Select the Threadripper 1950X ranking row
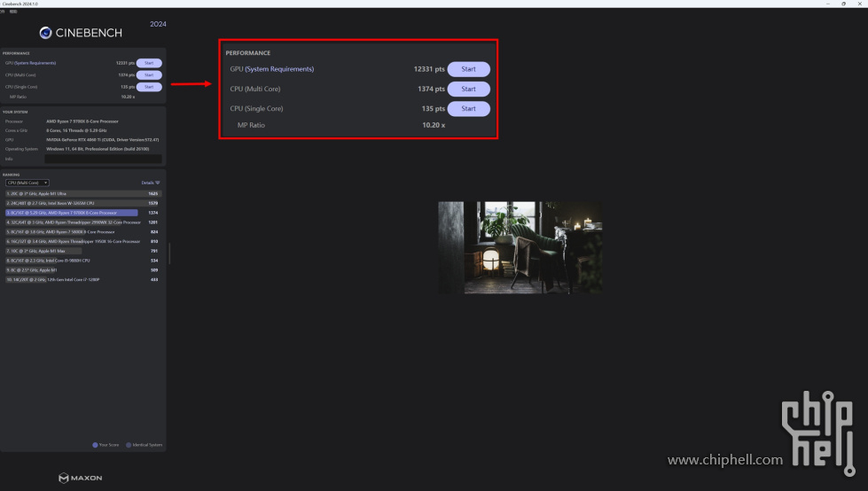 coord(82,241)
